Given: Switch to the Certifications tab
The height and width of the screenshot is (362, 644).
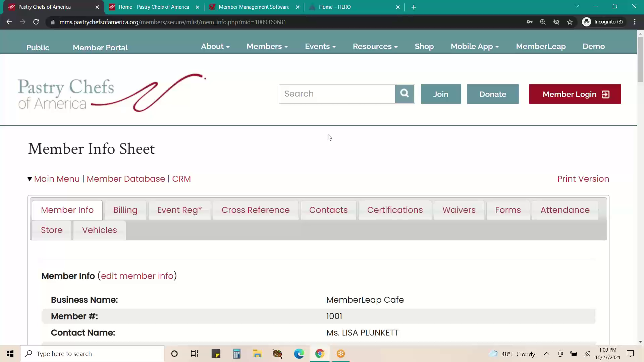Looking at the screenshot, I should click(x=395, y=210).
